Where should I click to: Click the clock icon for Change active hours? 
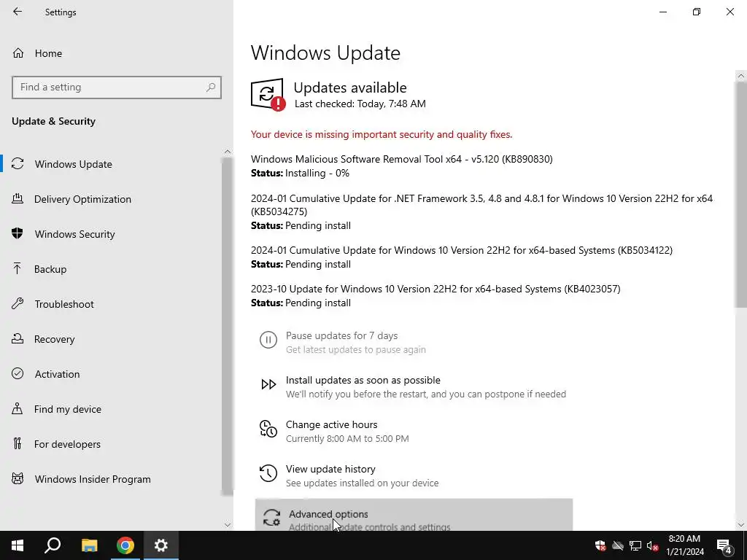pyautogui.click(x=268, y=429)
